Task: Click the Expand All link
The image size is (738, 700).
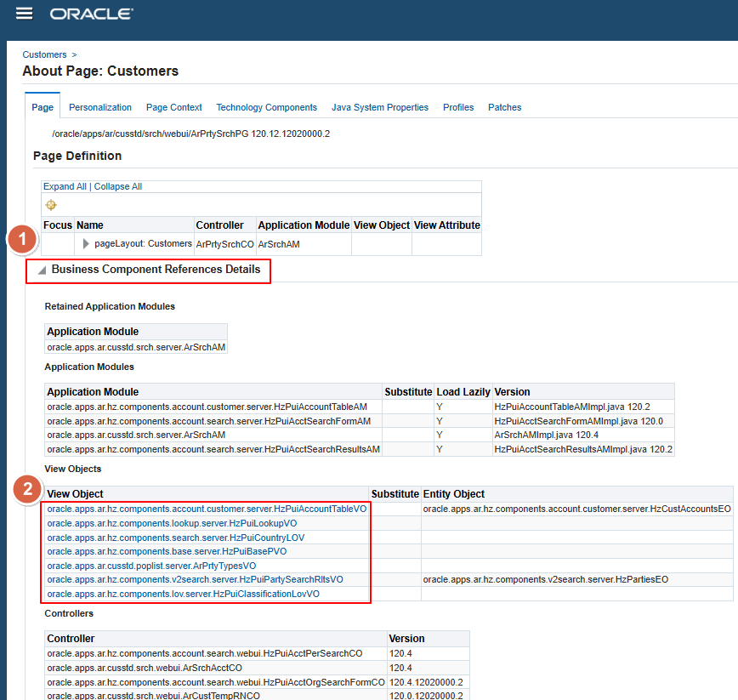Action: point(65,186)
